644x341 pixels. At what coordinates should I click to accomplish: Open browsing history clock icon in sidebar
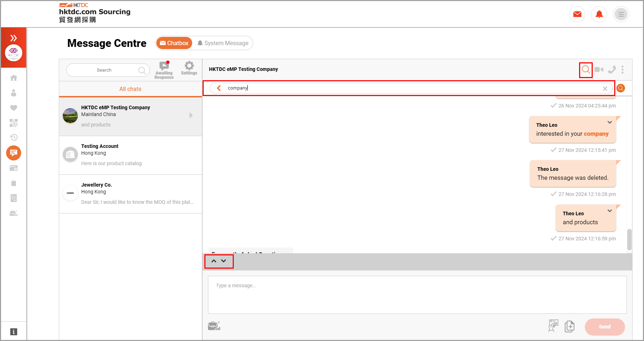coord(14,137)
